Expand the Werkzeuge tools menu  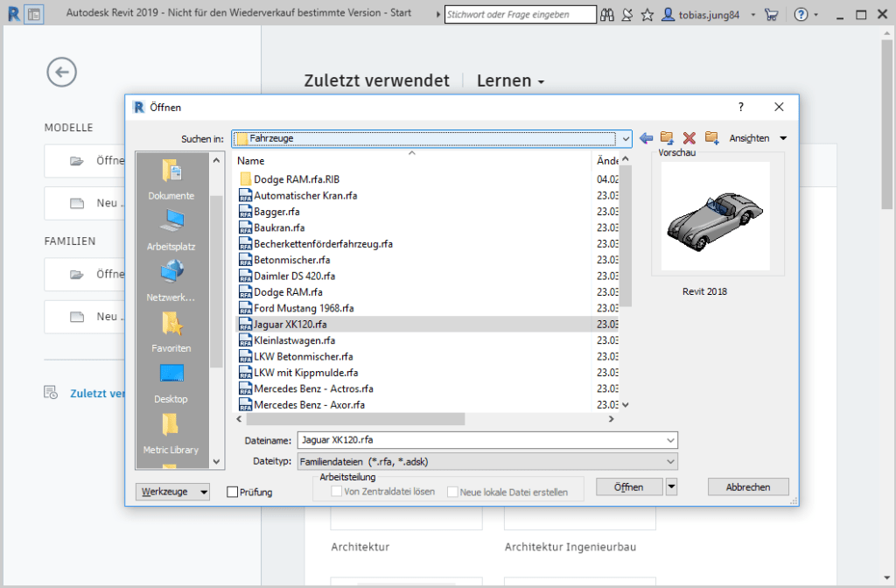173,492
